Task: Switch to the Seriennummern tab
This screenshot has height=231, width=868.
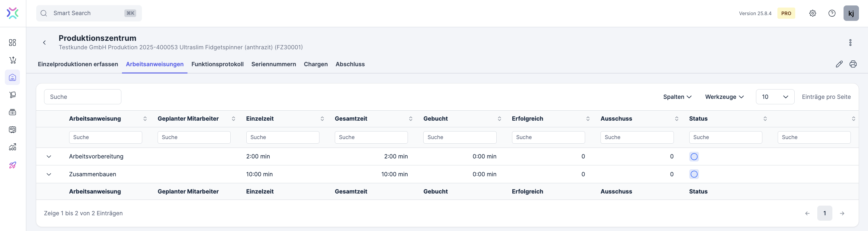Action: pos(273,64)
